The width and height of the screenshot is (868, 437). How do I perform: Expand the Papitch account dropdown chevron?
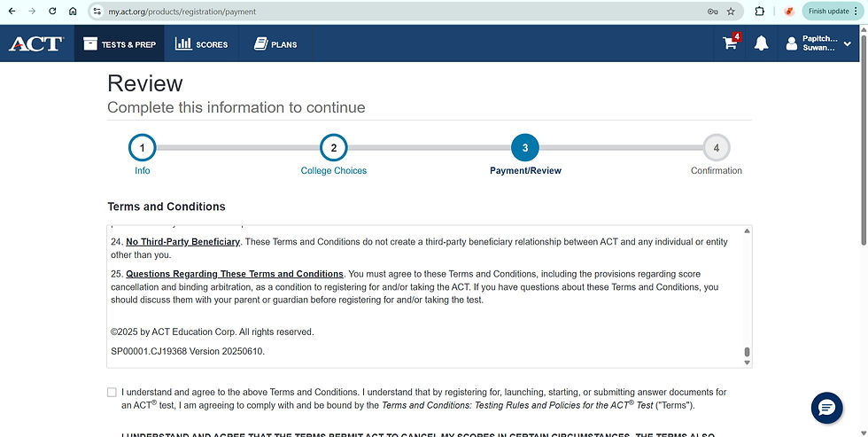tap(848, 43)
